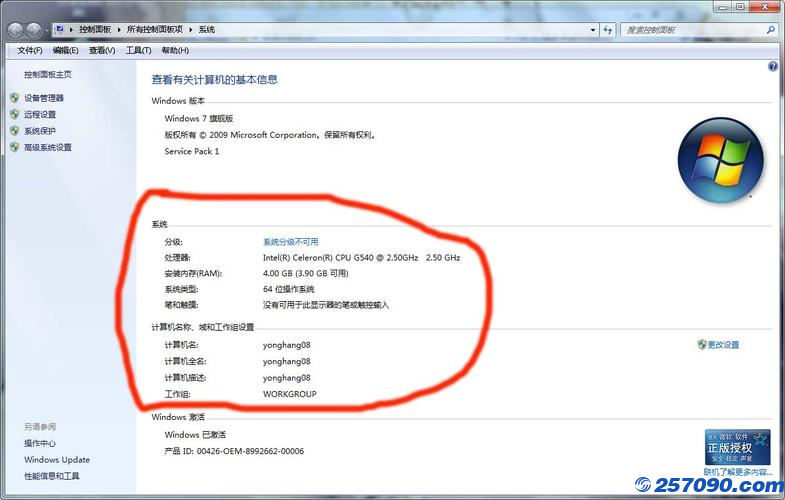Image resolution: width=785 pixels, height=500 pixels.
Task: Click the 计算机名 value yonghang08
Action: click(x=287, y=345)
